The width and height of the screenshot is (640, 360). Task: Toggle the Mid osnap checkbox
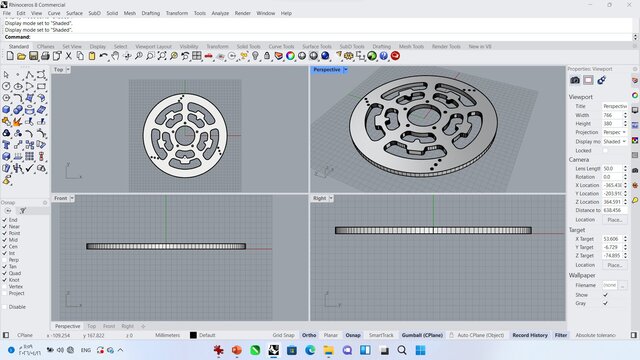click(5, 240)
